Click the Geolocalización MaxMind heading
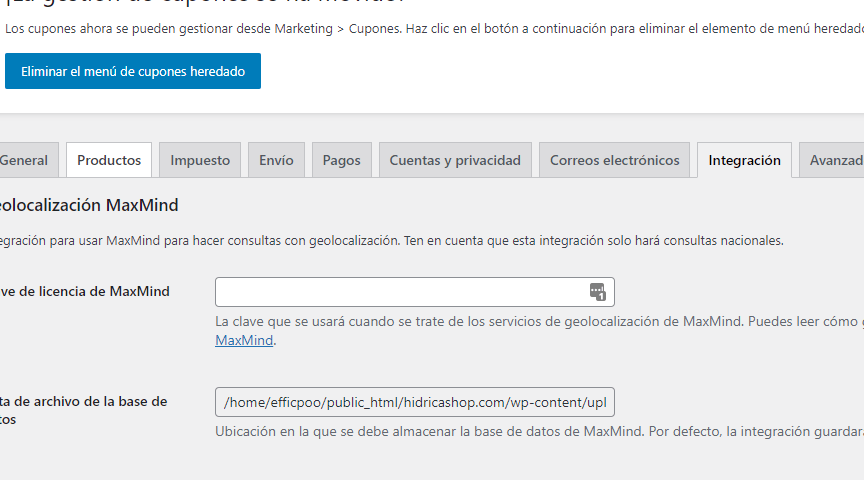 (88, 205)
